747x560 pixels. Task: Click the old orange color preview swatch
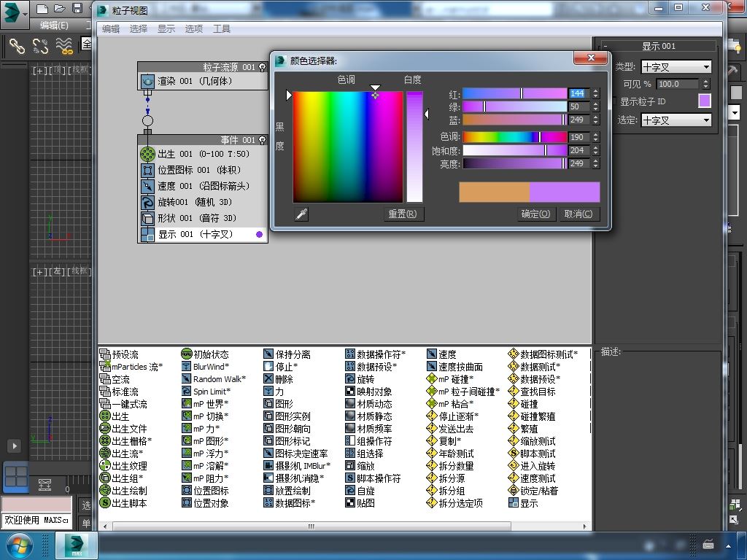(x=494, y=192)
